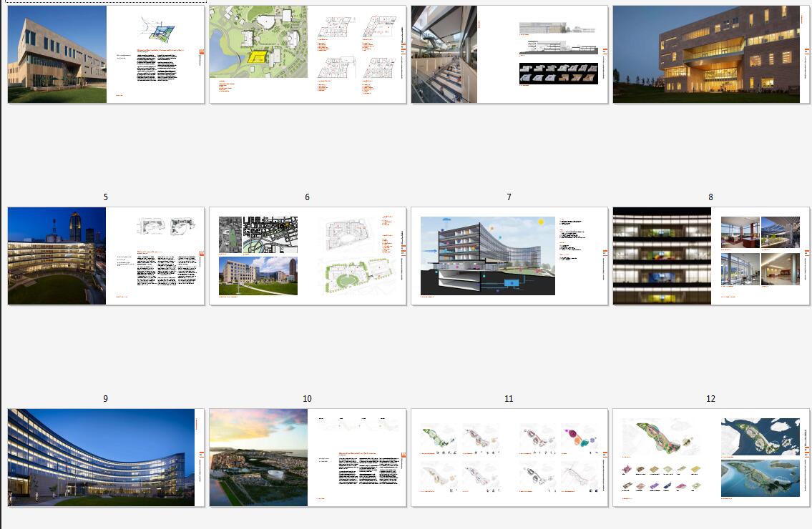Open the thumbnail with the glowing facade and four interior photos
This screenshot has height=529, width=812.
tap(711, 256)
